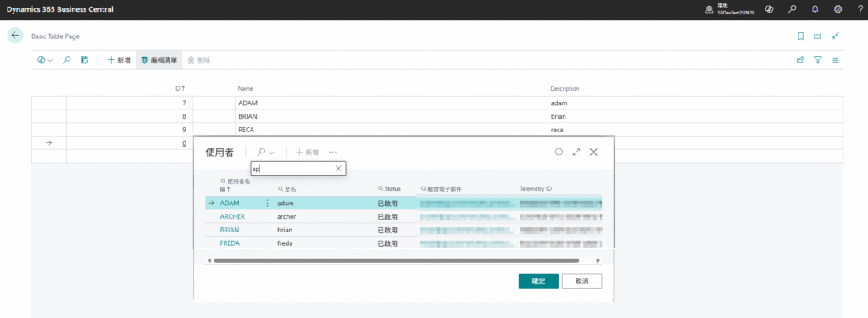
Task: Click 已啟用 status in ARCHER row
Action: (387, 216)
